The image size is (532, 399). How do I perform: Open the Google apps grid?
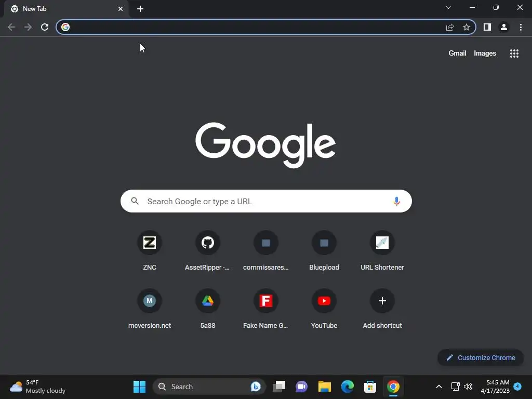click(x=514, y=54)
